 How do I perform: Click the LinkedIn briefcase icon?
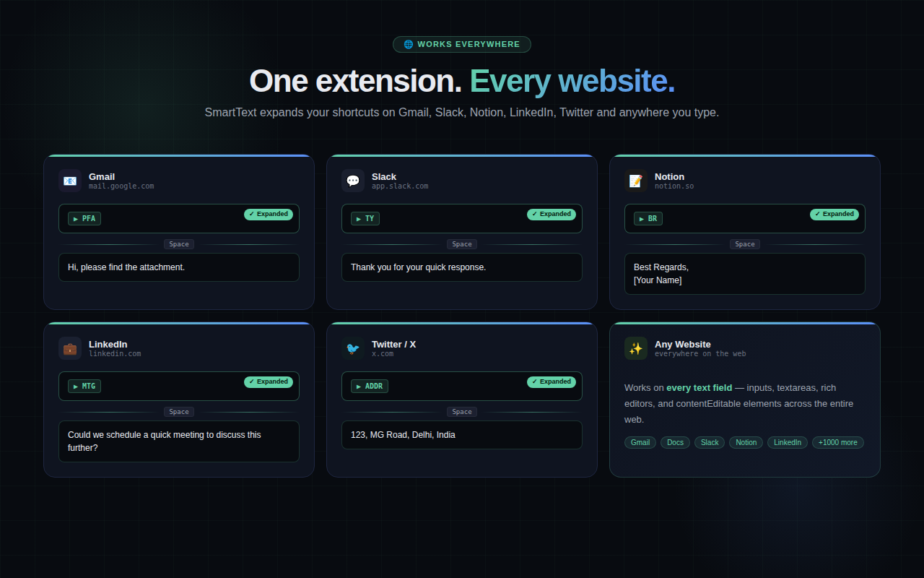70,348
